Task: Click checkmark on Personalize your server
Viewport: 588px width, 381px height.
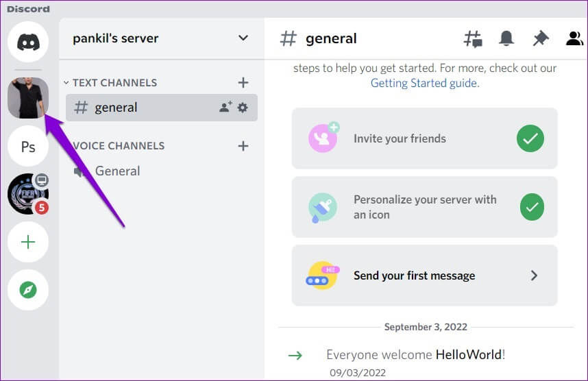Action: coord(532,207)
